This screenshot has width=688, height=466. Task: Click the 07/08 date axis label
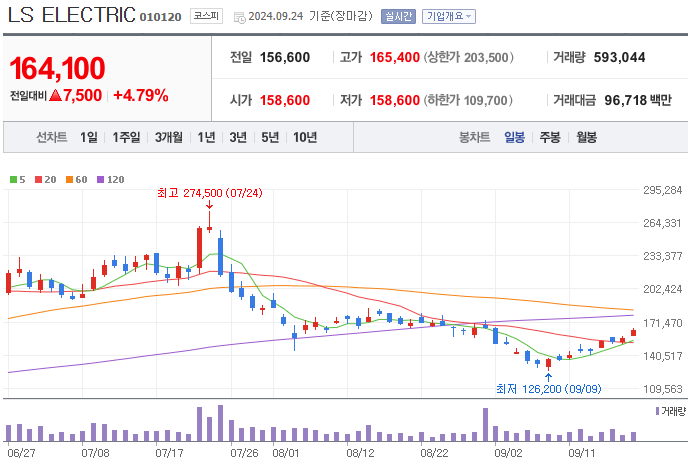(95, 453)
